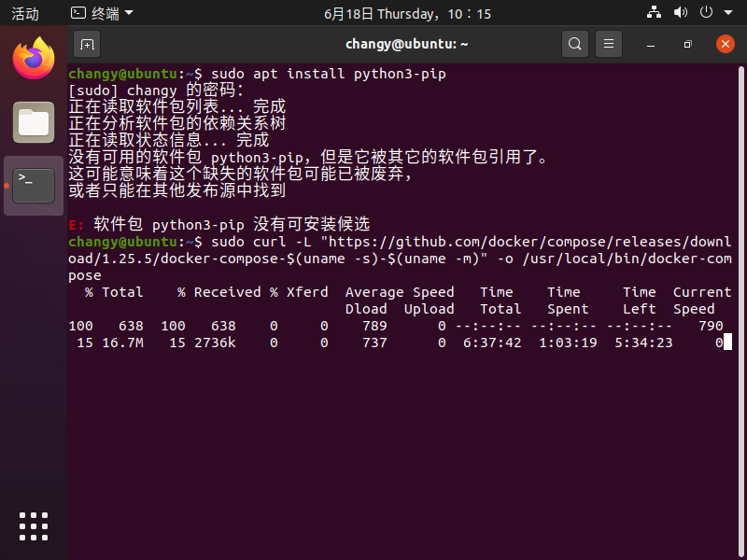The image size is (747, 560).
Task: Click the window title changy@ubuntu: ~
Action: 407,44
